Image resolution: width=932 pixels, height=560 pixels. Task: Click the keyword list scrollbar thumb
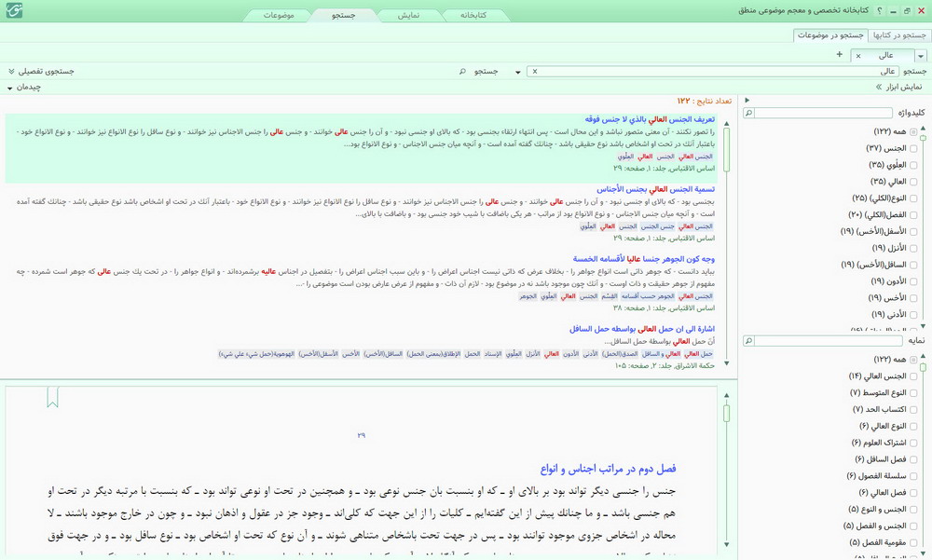(923, 138)
